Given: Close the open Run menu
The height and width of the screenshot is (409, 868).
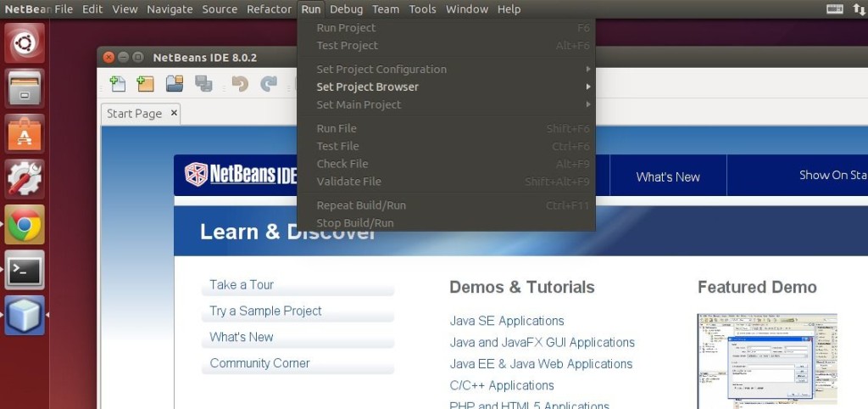Looking at the screenshot, I should coord(311,9).
